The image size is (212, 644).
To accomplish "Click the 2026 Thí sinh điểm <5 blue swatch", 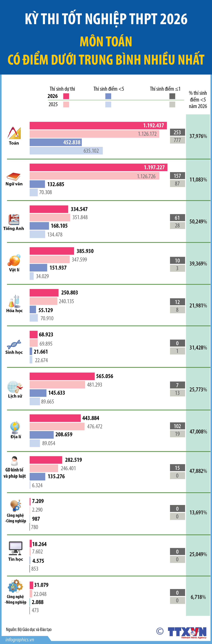I will click(108, 96).
